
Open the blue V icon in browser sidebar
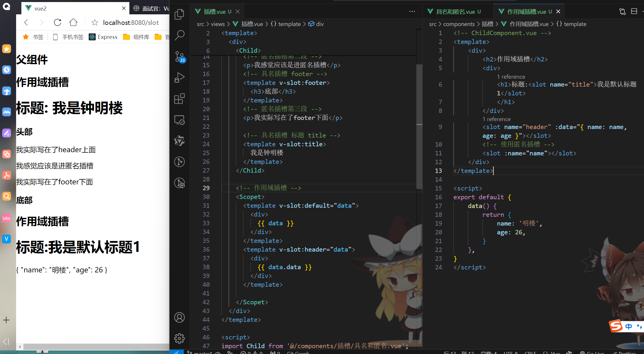click(x=6, y=239)
